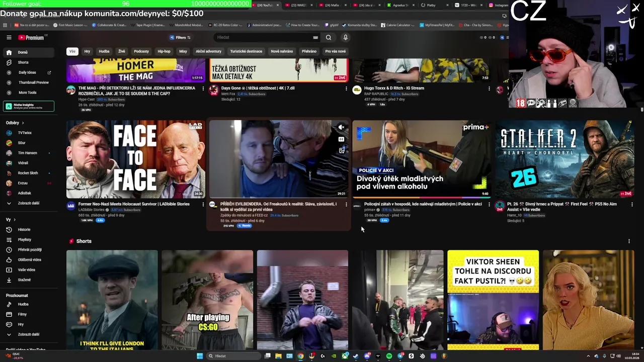Select the Akční adventury chip
Image resolution: width=644 pixels, height=362 pixels.
[x=208, y=51]
